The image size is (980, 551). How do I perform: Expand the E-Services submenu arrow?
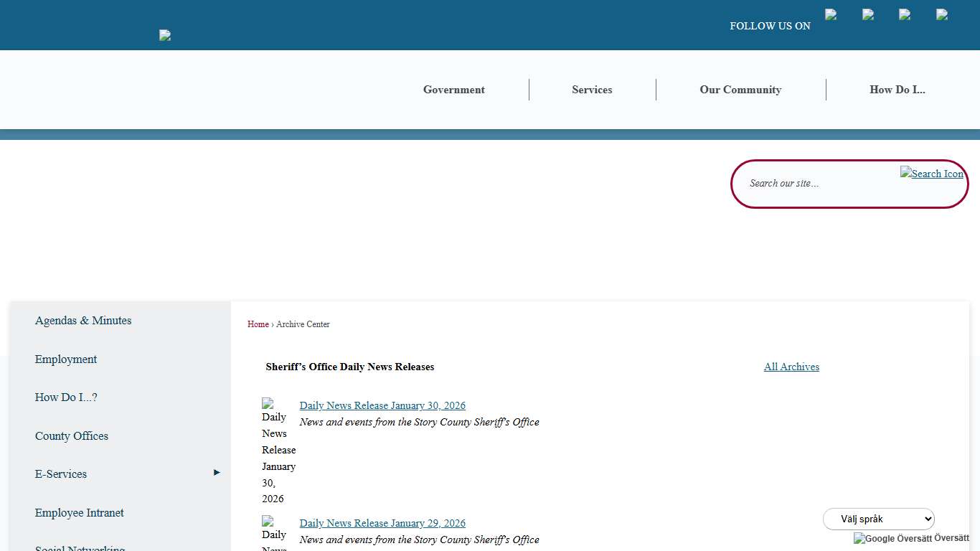coord(217,473)
